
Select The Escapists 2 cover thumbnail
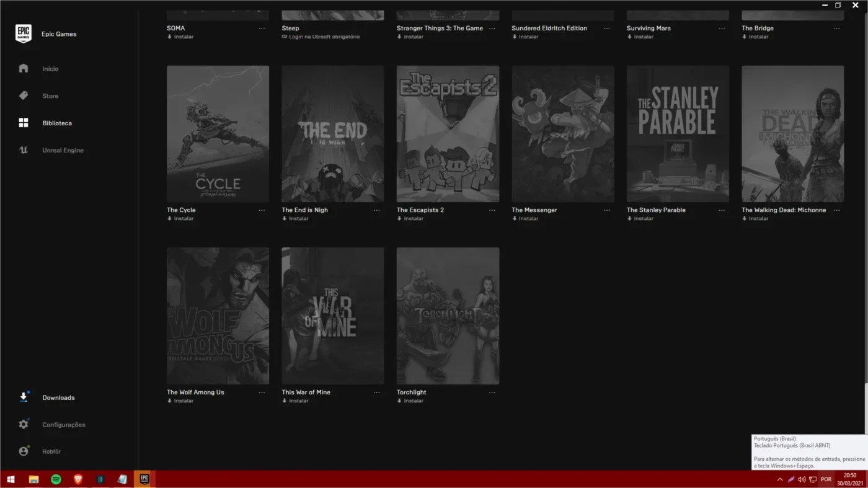(448, 134)
